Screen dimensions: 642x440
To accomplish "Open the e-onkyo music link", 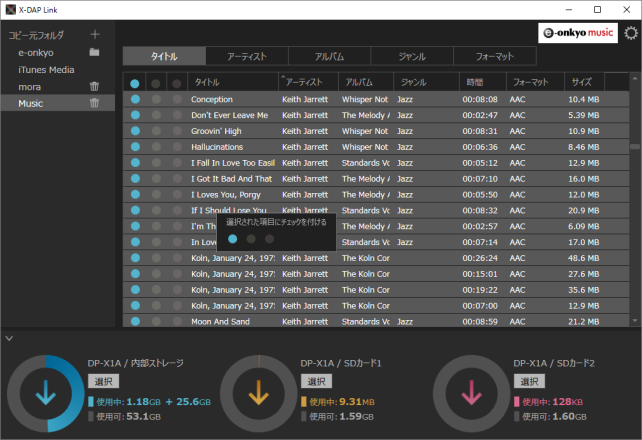I will tap(577, 33).
